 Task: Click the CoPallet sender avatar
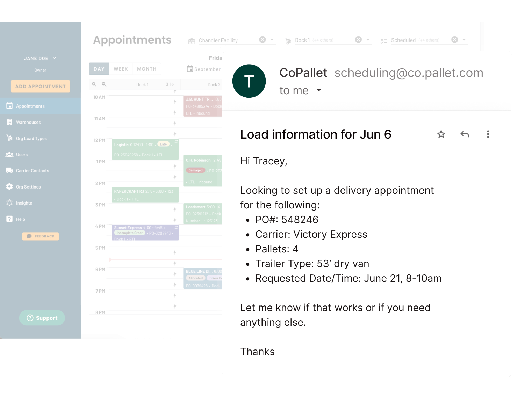tap(249, 81)
